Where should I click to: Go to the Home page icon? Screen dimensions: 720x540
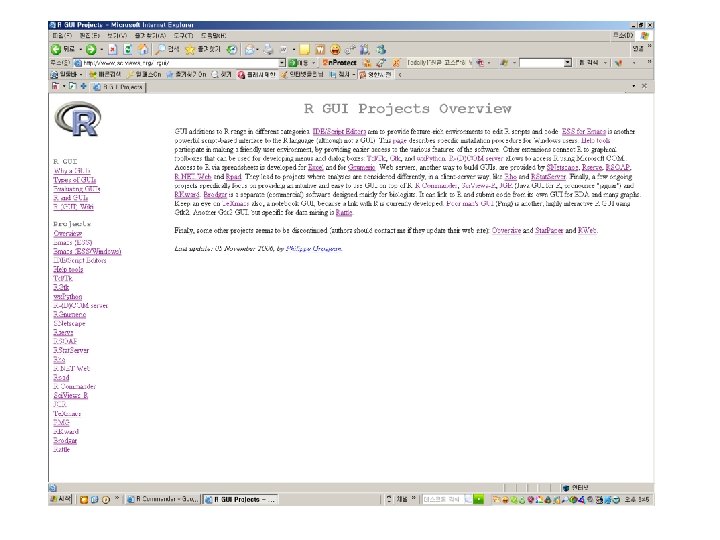[143, 49]
